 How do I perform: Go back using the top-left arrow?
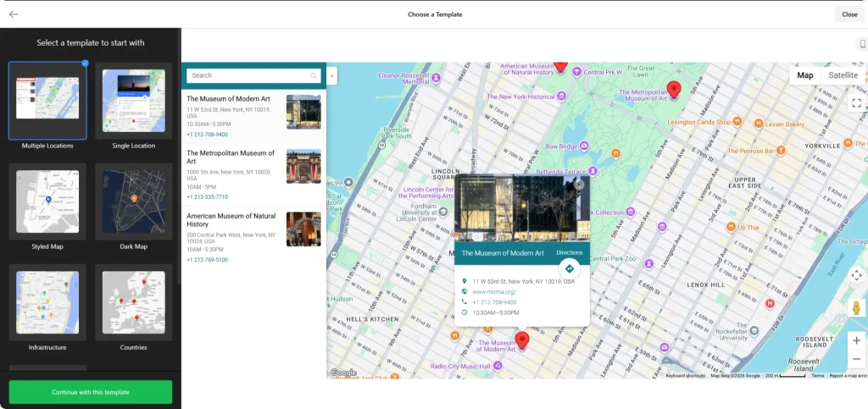tap(14, 14)
